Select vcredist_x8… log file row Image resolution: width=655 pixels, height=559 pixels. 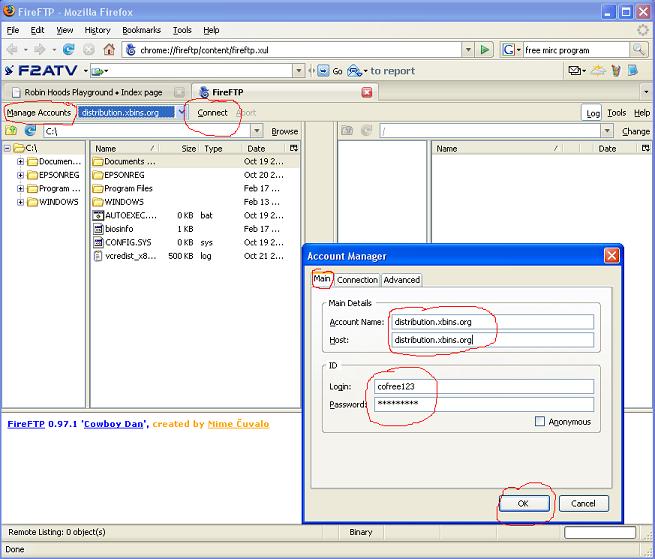(195, 256)
